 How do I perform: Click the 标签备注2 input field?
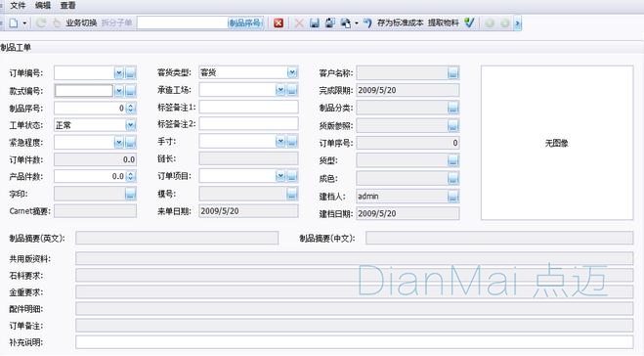[x=249, y=124]
